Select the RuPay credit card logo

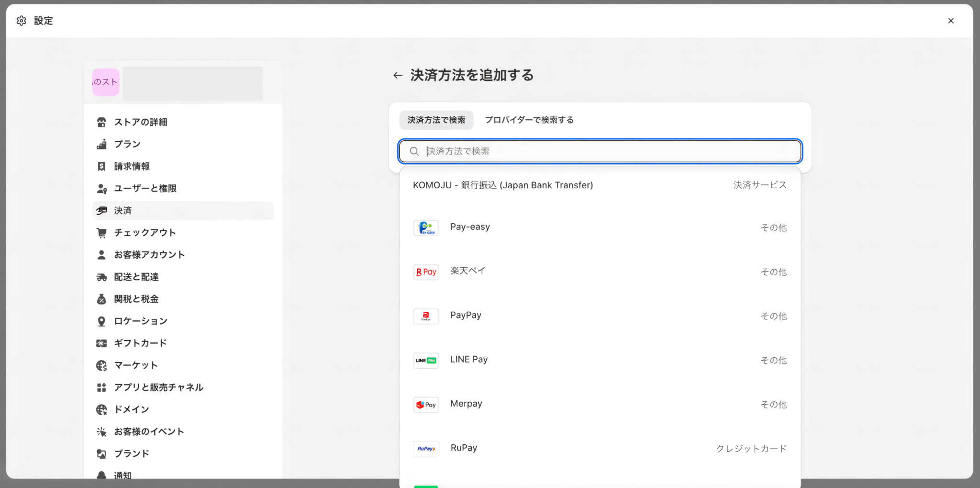click(426, 449)
